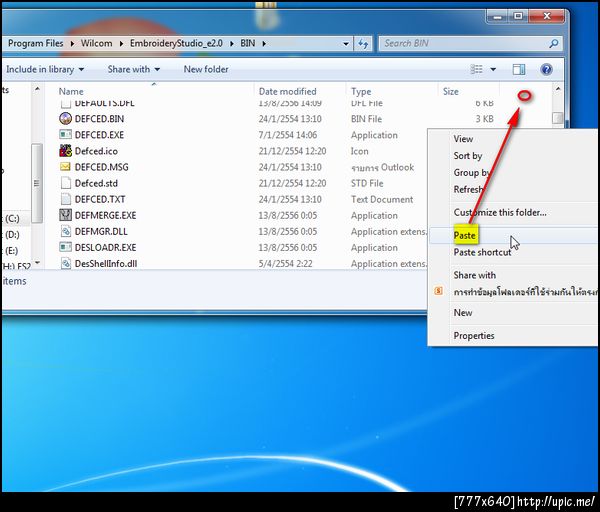Select the DEFMERGE.EXE icon

tap(65, 215)
